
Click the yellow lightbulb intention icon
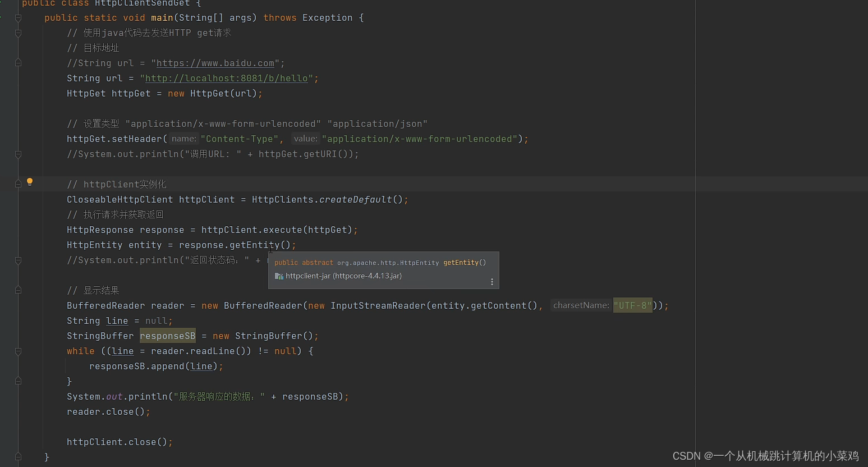(x=30, y=181)
